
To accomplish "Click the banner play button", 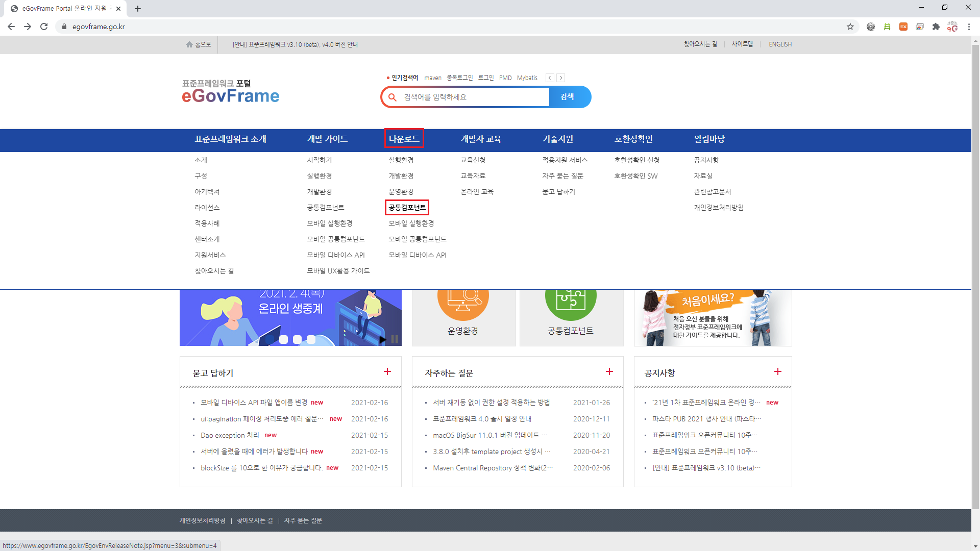I will (x=383, y=339).
